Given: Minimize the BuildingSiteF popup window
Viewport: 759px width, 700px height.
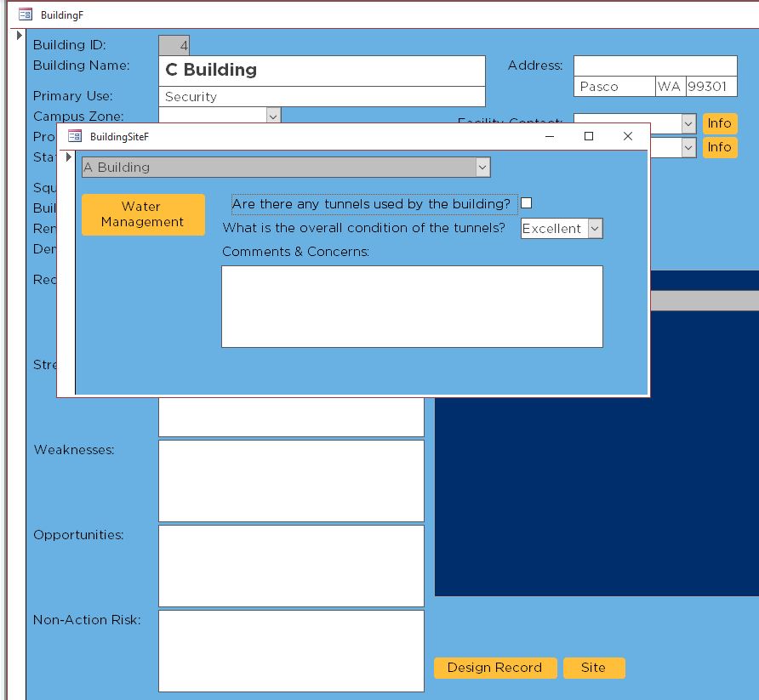Looking at the screenshot, I should pos(550,136).
